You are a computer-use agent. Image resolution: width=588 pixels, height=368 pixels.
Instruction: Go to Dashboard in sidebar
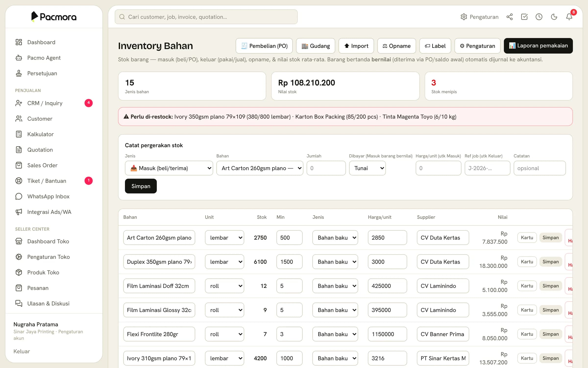[x=54, y=42]
